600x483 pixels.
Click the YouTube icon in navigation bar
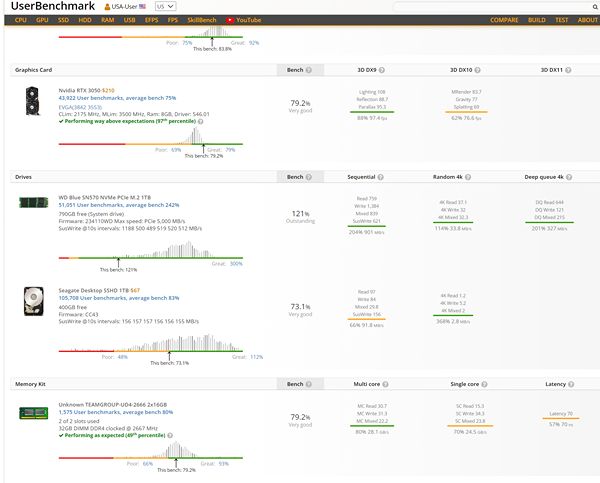click(x=230, y=20)
